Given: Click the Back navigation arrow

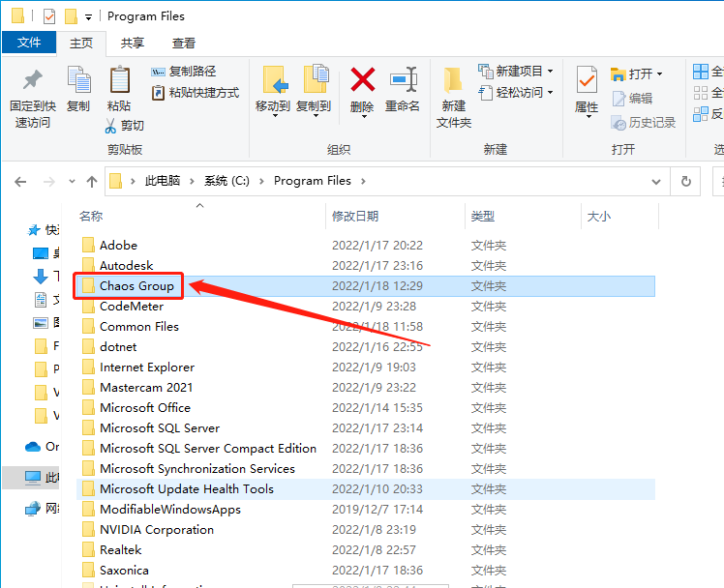Looking at the screenshot, I should (x=20, y=182).
